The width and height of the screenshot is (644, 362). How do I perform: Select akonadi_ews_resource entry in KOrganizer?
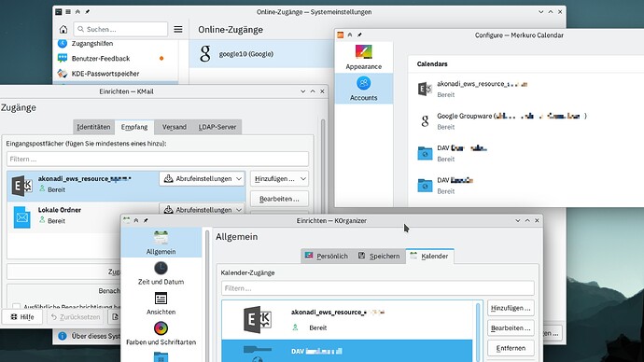point(346,320)
